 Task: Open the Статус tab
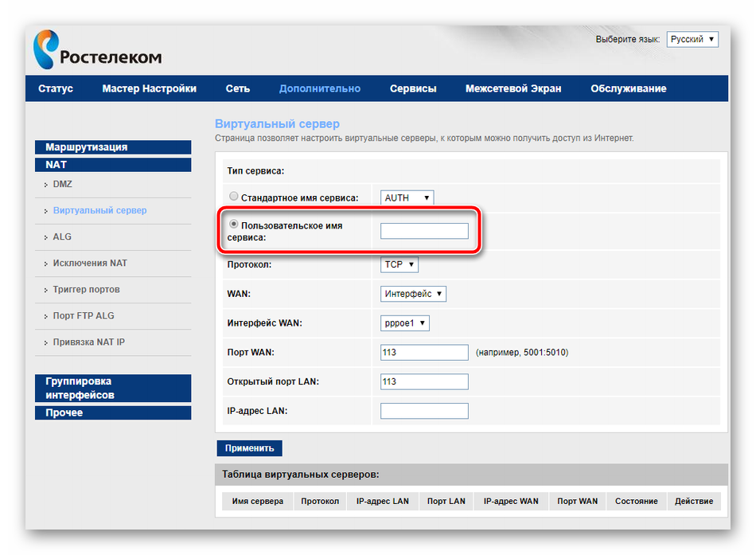[56, 88]
